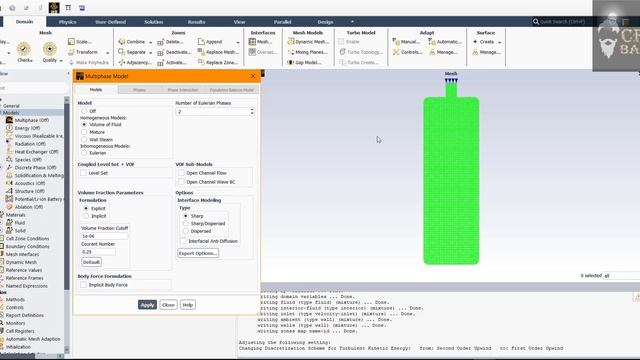Click the Close button in Multiphase Model
The height and width of the screenshot is (360, 640).
tap(168, 305)
